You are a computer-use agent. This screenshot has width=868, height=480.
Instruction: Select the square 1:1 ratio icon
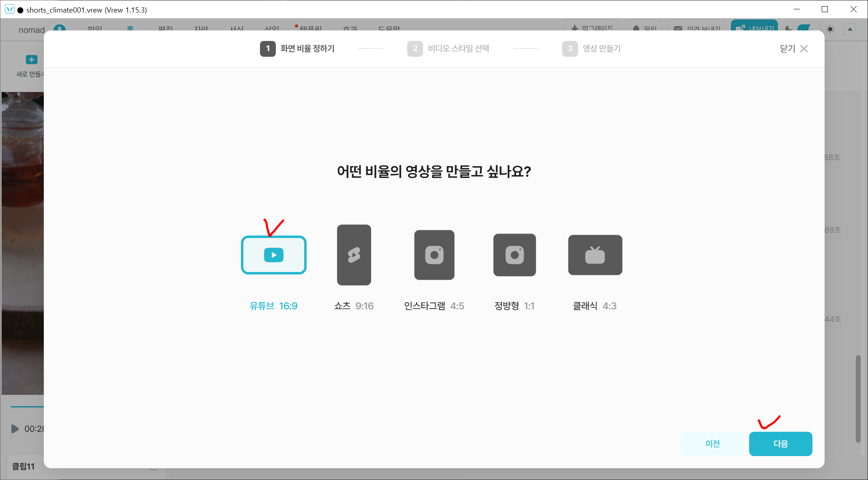click(514, 255)
